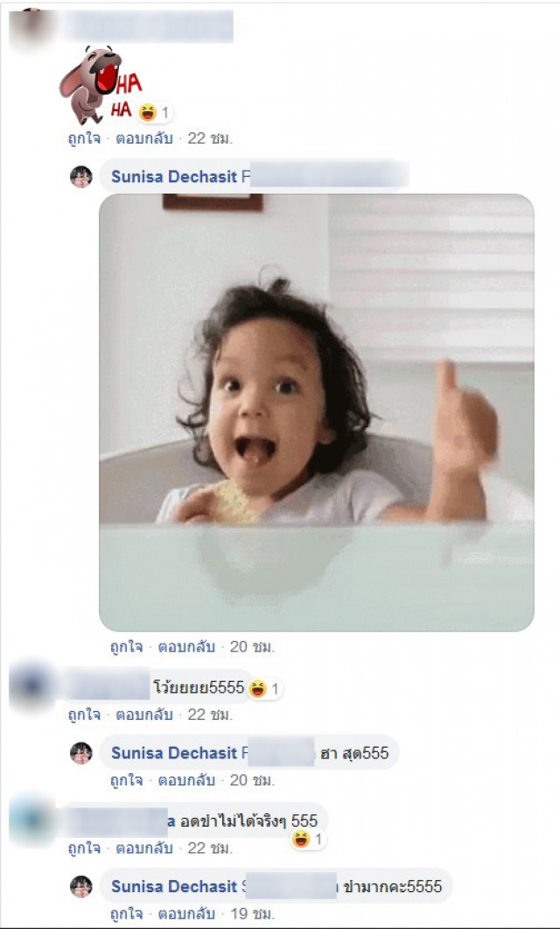Like the ขำมากคะ5555 reply
560x929 pixels.
coord(127,913)
